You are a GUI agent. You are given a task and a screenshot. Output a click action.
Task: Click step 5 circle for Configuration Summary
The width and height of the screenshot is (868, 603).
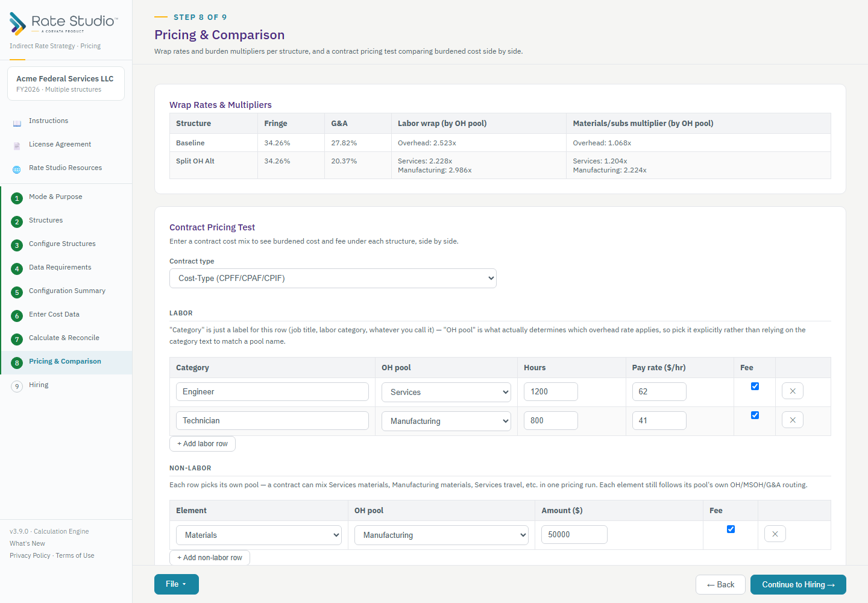pos(17,292)
